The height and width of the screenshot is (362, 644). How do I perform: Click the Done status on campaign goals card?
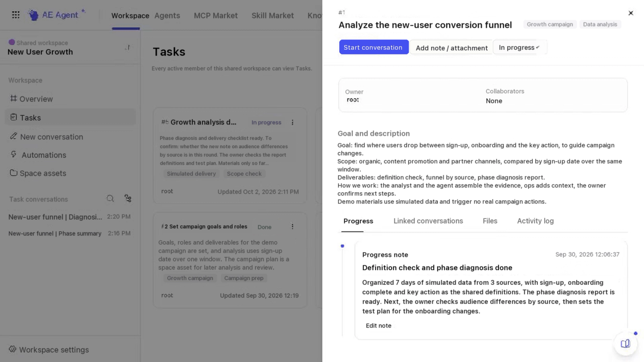click(x=264, y=227)
